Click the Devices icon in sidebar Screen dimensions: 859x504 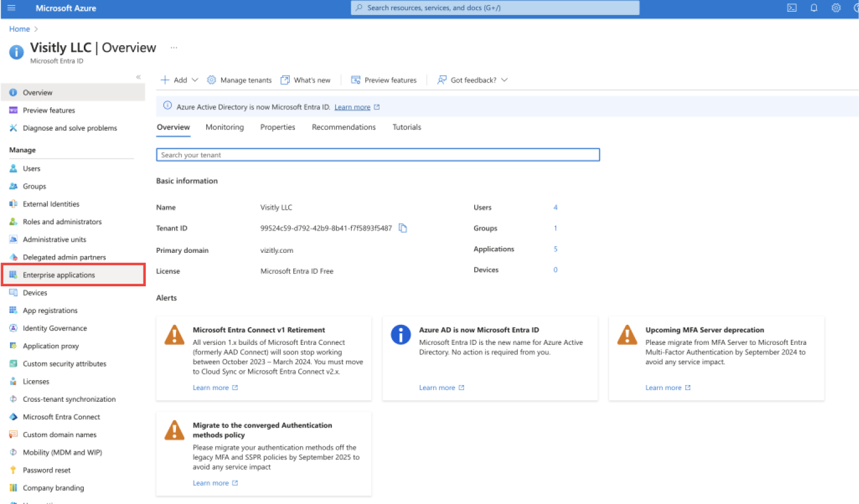[13, 292]
